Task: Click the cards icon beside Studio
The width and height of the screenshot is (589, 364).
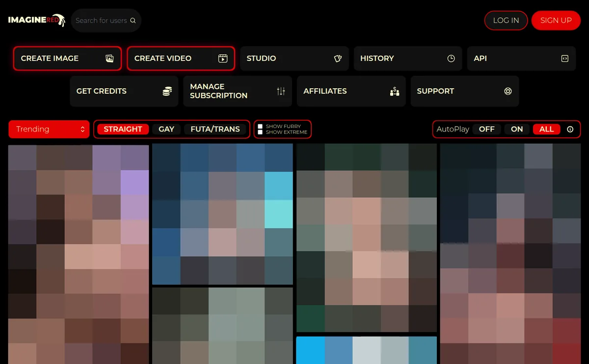Action: [338, 58]
